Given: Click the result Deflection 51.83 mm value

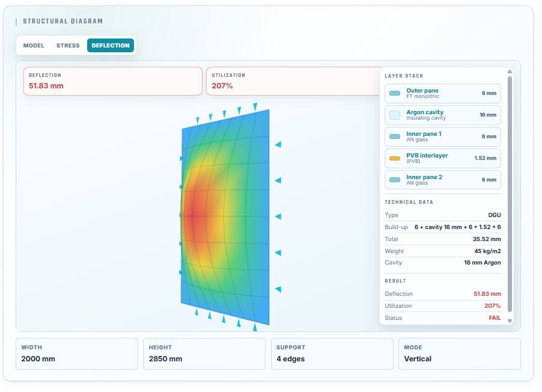Looking at the screenshot, I should pos(487,294).
